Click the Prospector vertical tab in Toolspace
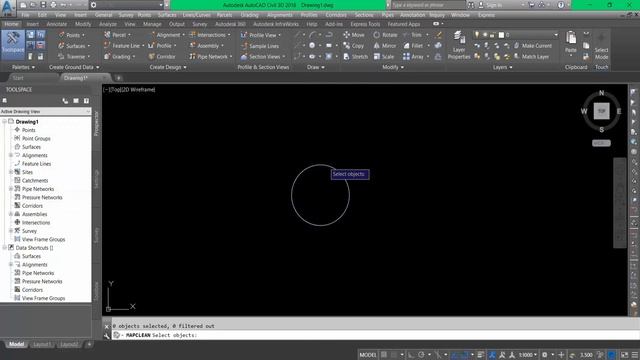The width and height of the screenshot is (640, 360). tap(96, 123)
